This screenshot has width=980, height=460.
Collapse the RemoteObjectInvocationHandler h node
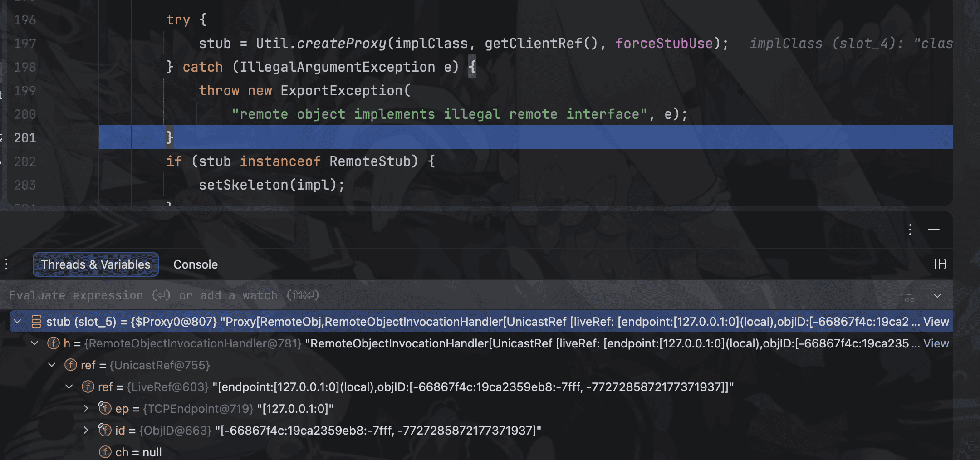point(35,343)
